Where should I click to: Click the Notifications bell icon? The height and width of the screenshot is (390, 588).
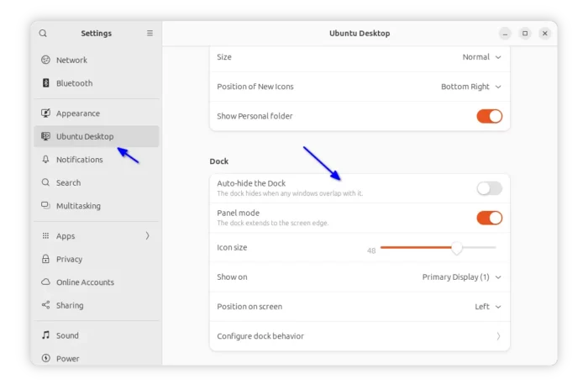click(45, 160)
